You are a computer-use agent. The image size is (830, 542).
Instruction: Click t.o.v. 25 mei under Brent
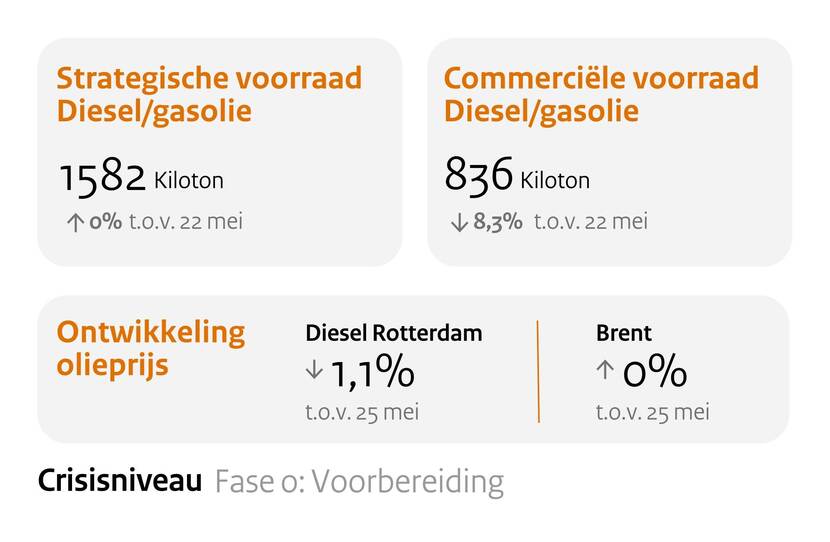click(652, 411)
